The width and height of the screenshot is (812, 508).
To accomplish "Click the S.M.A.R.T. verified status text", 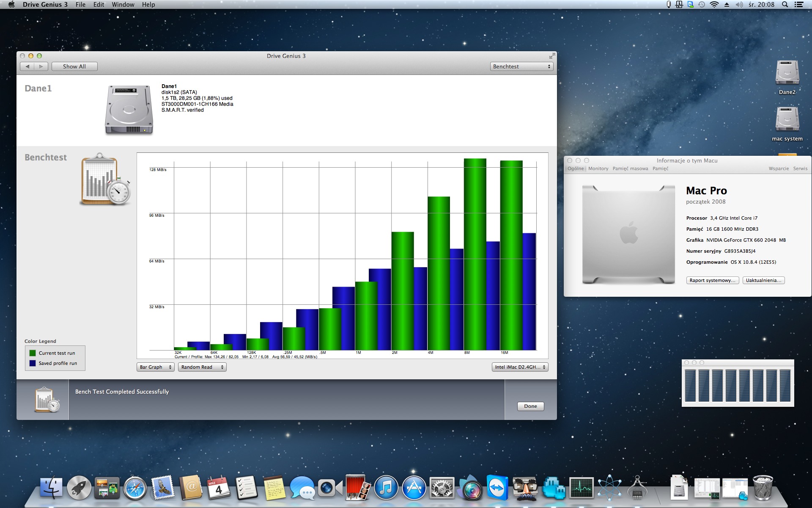I will tap(183, 110).
